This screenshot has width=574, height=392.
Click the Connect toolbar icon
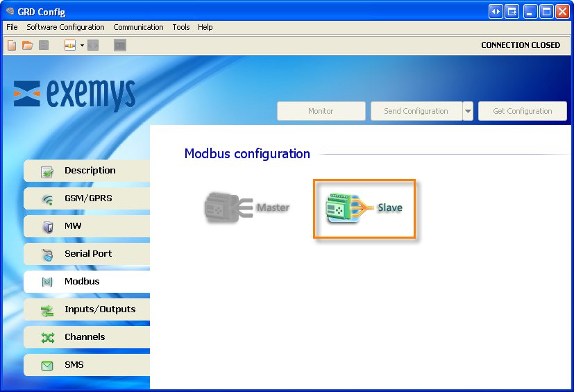[70, 45]
